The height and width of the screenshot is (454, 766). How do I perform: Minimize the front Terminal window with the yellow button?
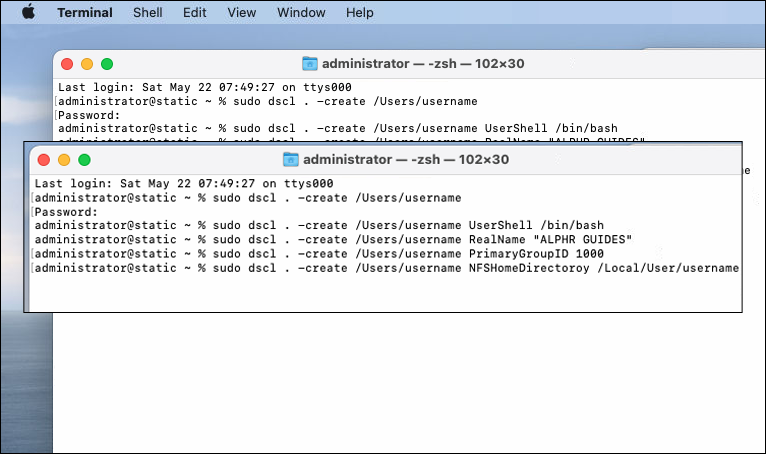coord(64,160)
